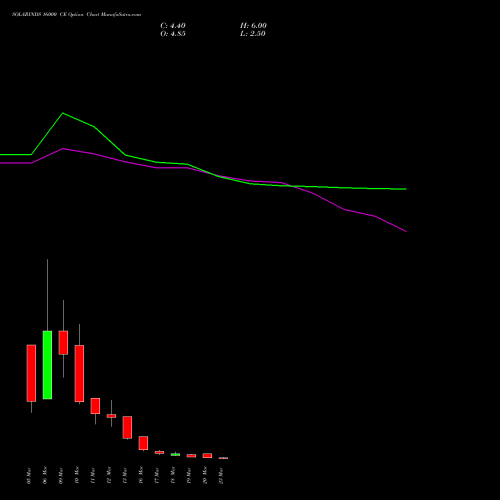The height and width of the screenshot is (500, 500).
Task: Select the 10 Mar date label
Action: coord(77,476)
